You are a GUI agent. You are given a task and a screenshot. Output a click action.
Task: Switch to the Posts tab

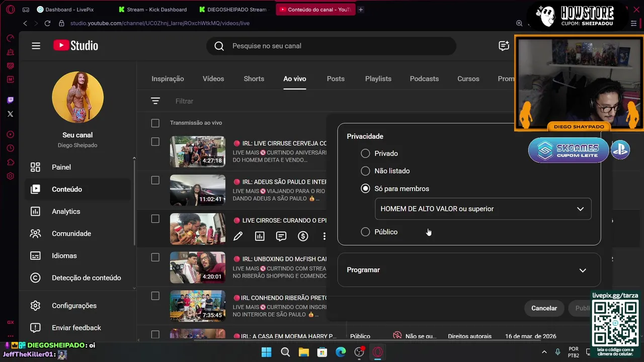pos(336,79)
